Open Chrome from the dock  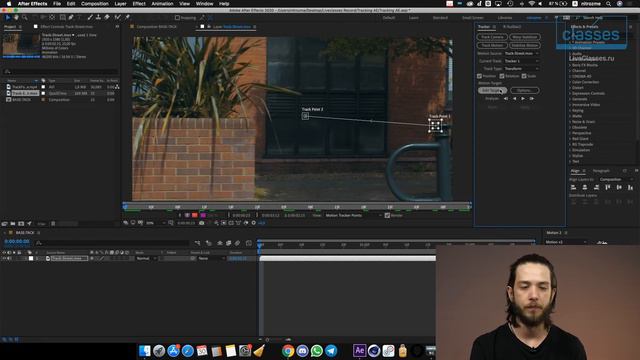[x=288, y=351]
